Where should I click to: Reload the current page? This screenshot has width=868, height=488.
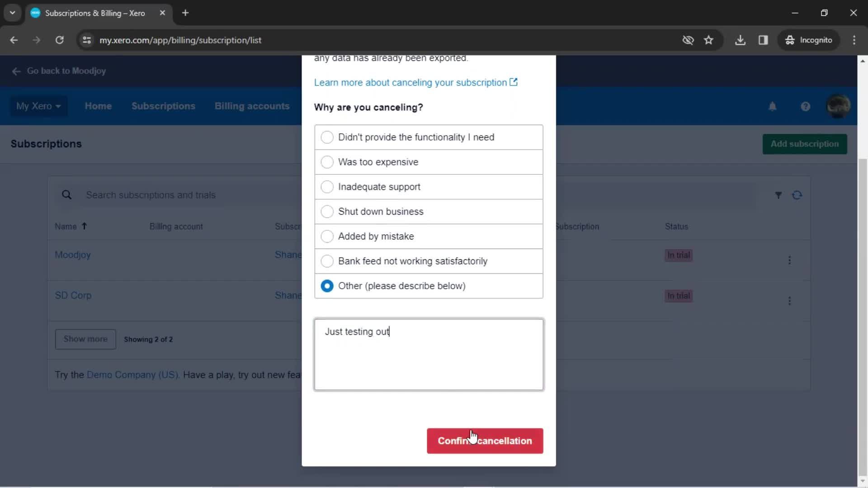[x=59, y=40]
